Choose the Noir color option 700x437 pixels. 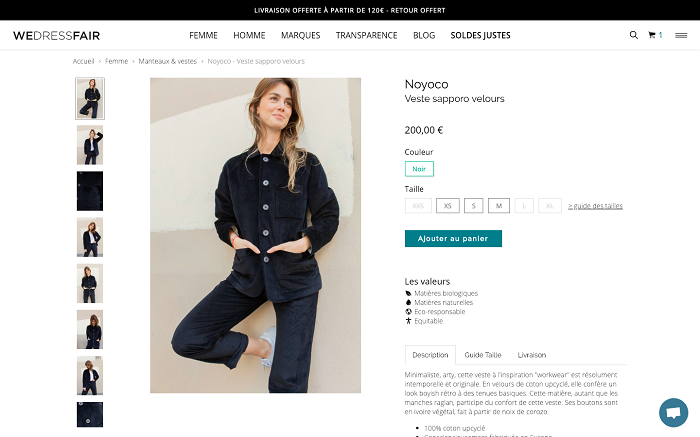pyautogui.click(x=419, y=169)
